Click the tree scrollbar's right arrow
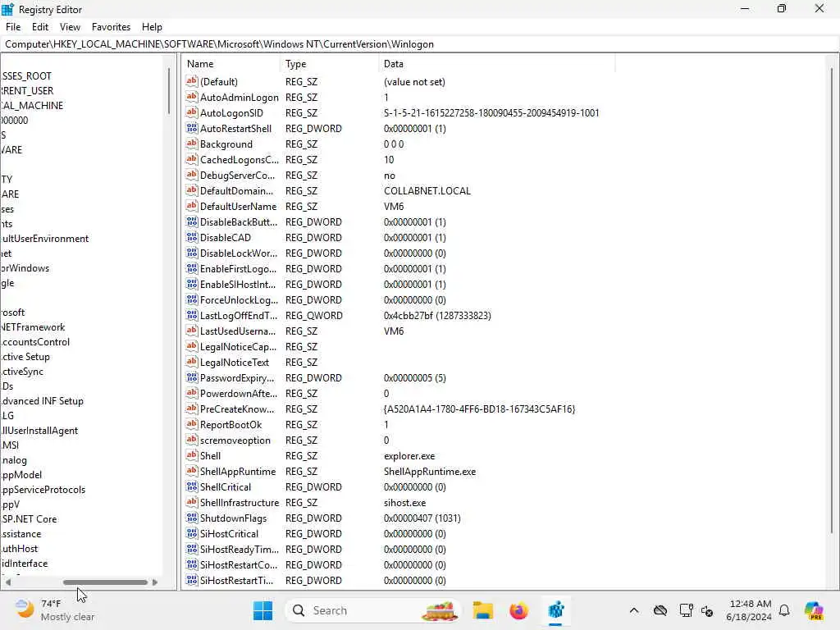 point(155,582)
